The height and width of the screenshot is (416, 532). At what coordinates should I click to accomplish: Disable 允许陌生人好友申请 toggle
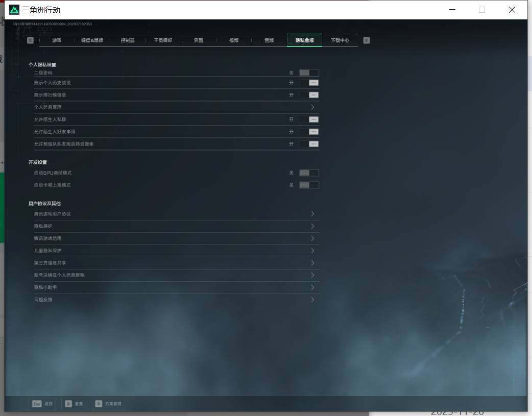(x=309, y=132)
